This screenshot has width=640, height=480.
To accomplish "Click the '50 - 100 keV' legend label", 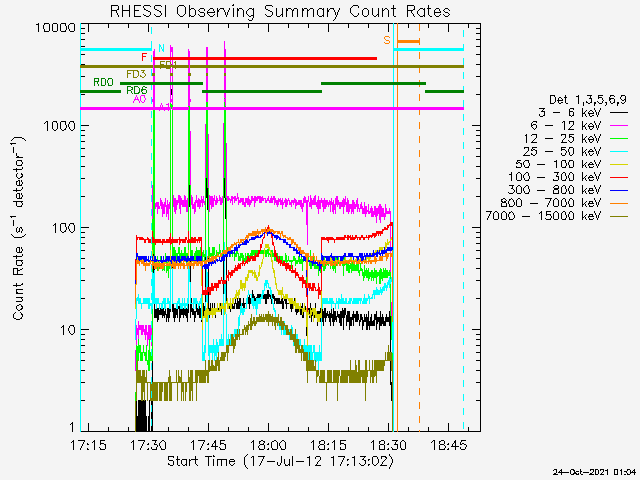I will pyautogui.click(x=558, y=164).
